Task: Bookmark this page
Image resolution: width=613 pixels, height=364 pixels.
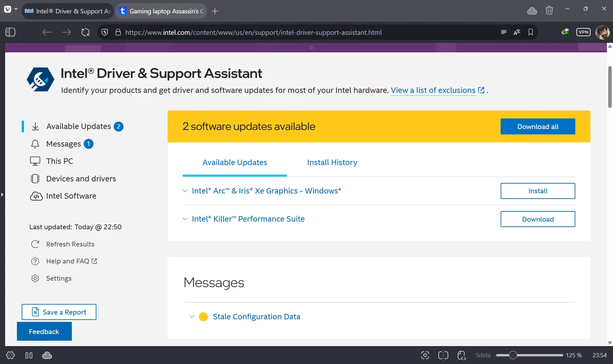Action: tap(530, 32)
